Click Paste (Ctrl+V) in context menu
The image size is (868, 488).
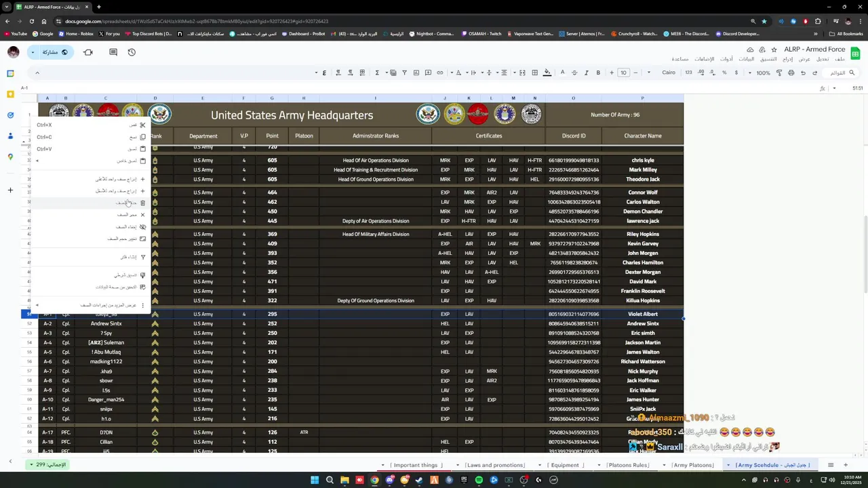[92, 149]
